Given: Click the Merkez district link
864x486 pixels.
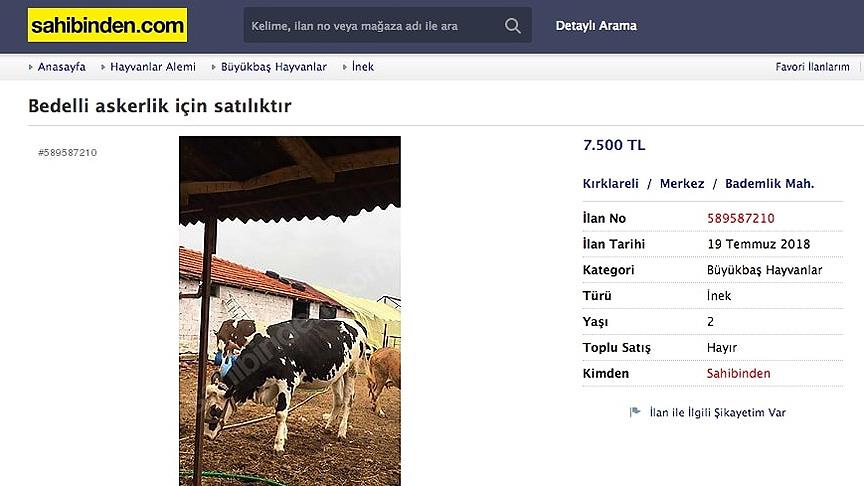Looking at the screenshot, I should click(682, 183).
